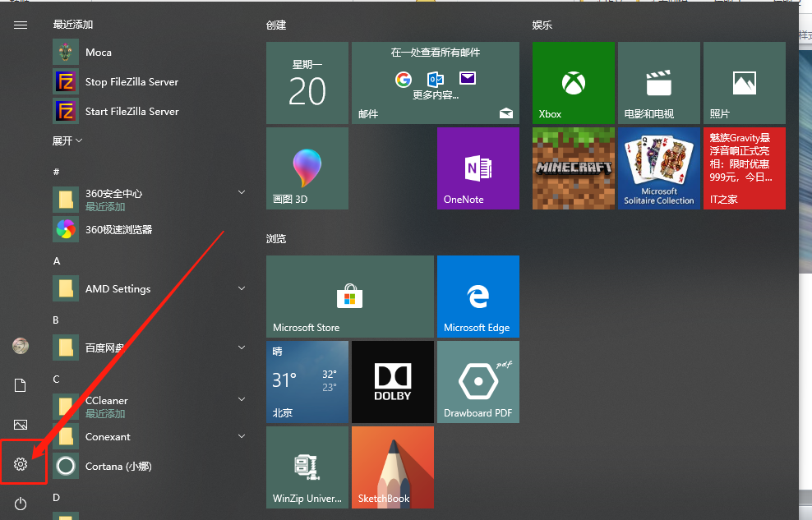Open the 百度网盘 folder entry
Screen dimensions: 812x520
point(150,347)
